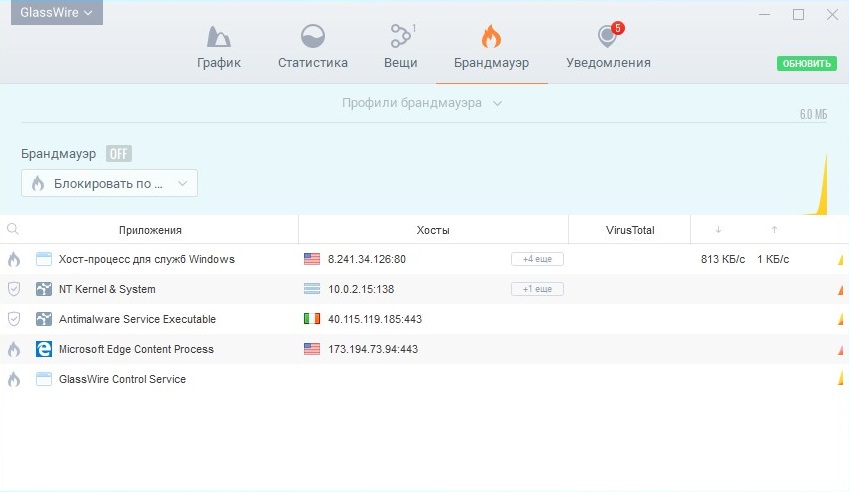Viewport: 849px width, 492px height.
Task: Open the Блокировать по... mode dropdown
Action: point(109,184)
